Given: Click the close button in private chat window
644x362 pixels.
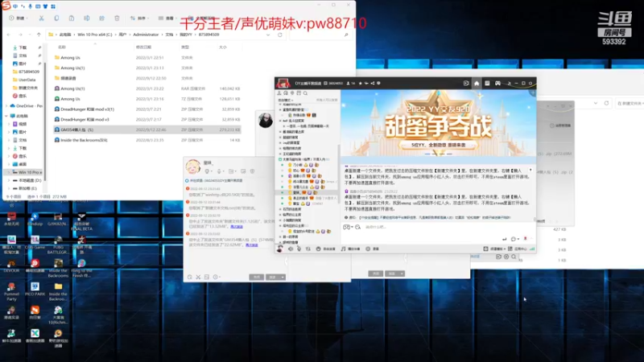Looking at the screenshot, I should pos(256,277).
